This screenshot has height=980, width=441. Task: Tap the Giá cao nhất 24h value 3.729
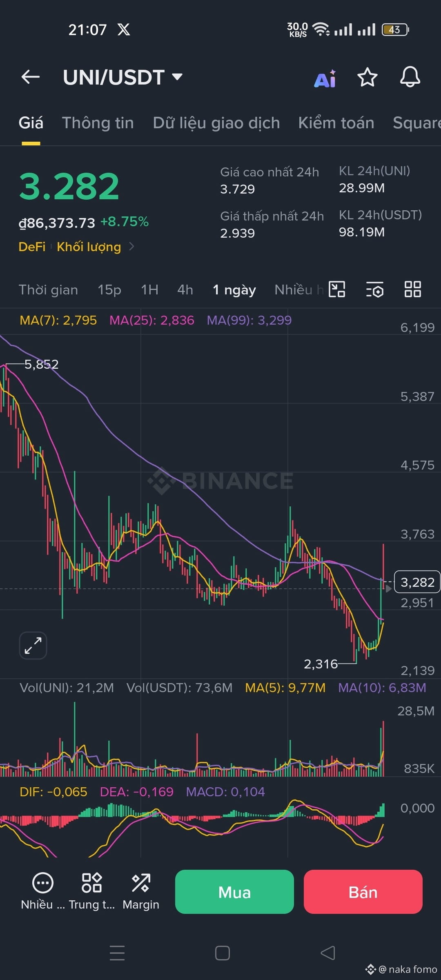pyautogui.click(x=237, y=189)
